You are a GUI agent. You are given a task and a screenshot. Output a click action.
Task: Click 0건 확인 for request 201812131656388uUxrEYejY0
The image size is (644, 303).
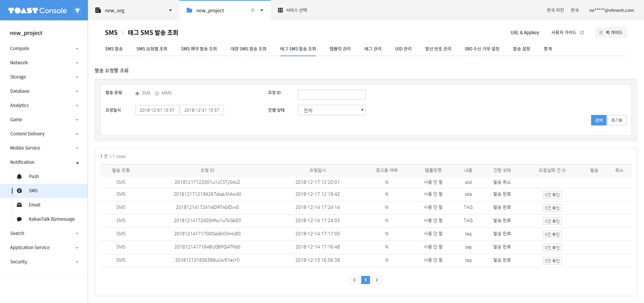(552, 261)
